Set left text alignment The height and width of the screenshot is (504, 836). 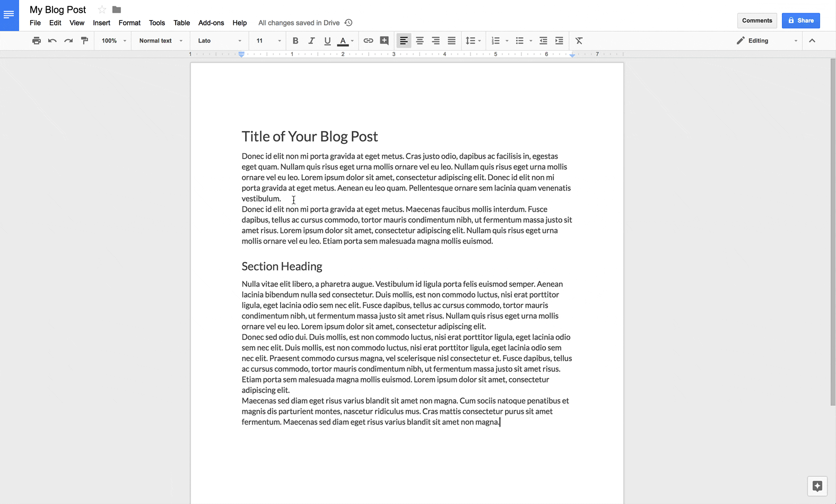(x=404, y=41)
